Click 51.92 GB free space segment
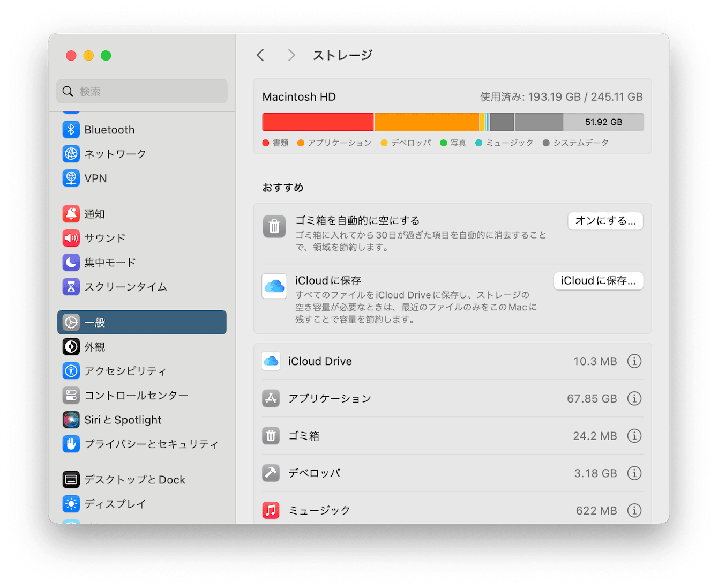 tap(604, 122)
